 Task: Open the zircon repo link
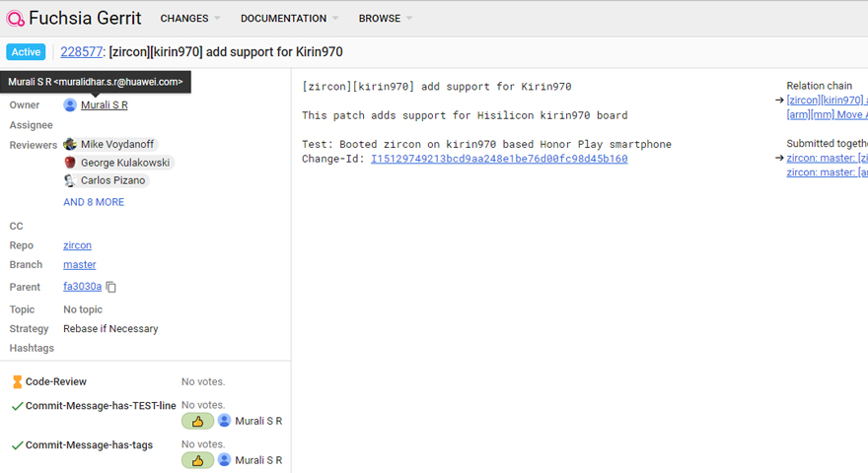(x=77, y=245)
